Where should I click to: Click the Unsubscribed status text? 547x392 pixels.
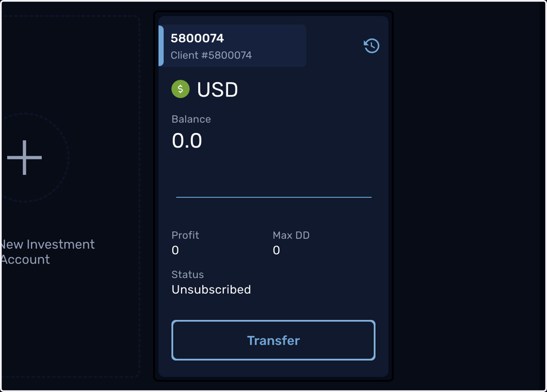(x=211, y=290)
